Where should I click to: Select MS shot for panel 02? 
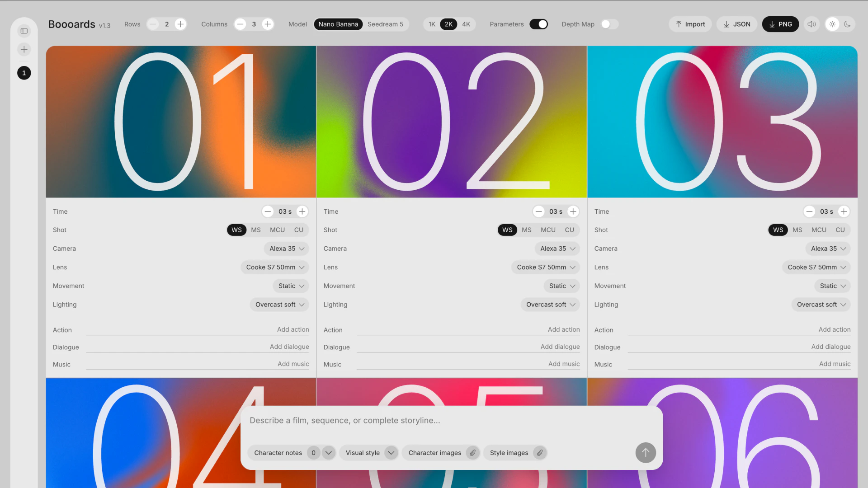coord(527,230)
